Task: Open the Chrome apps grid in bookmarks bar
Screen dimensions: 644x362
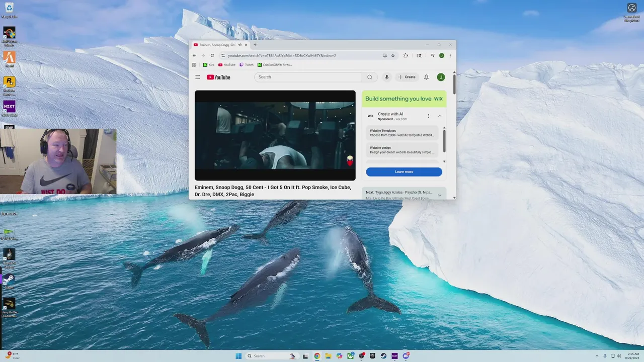Action: point(194,65)
